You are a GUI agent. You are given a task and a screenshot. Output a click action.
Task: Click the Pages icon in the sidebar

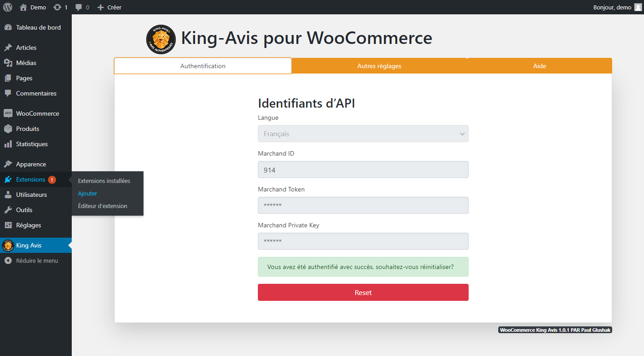8,78
